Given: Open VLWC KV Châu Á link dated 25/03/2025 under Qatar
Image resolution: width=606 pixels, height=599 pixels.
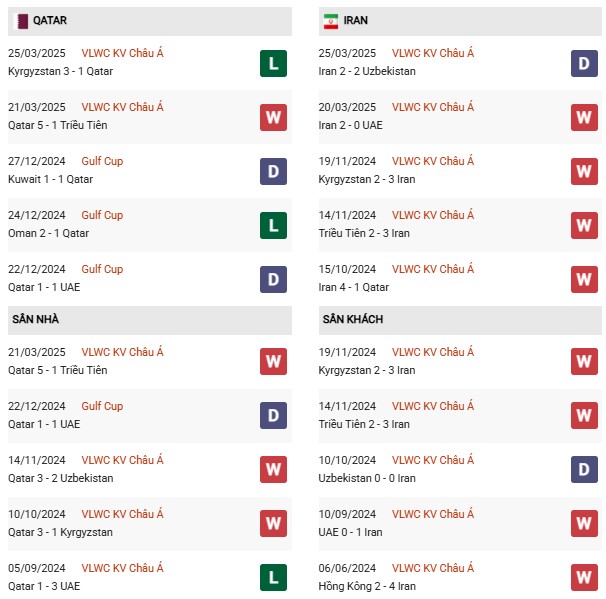Looking at the screenshot, I should click(x=122, y=53).
